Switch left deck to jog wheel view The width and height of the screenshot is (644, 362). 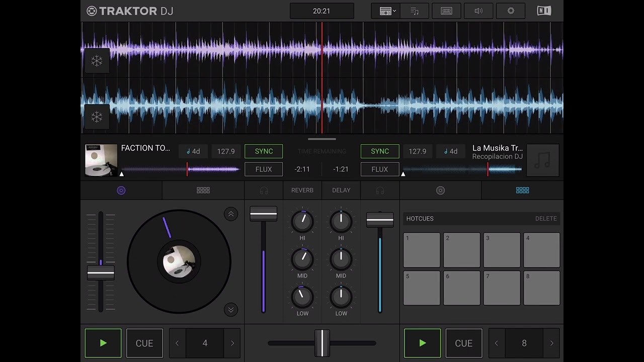tap(121, 191)
